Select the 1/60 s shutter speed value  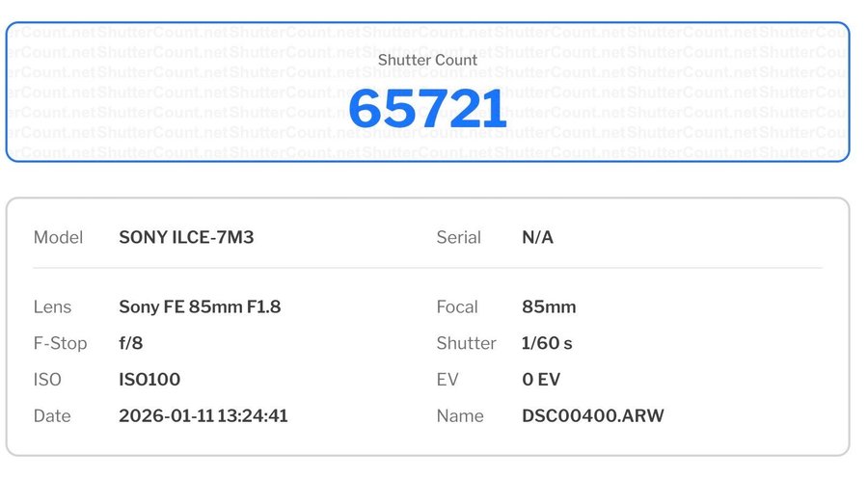point(547,343)
